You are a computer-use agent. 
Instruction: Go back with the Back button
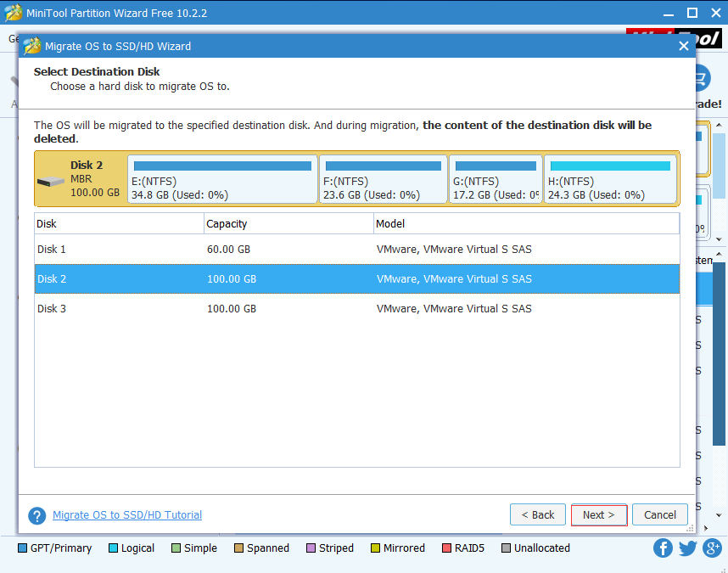[538, 515]
